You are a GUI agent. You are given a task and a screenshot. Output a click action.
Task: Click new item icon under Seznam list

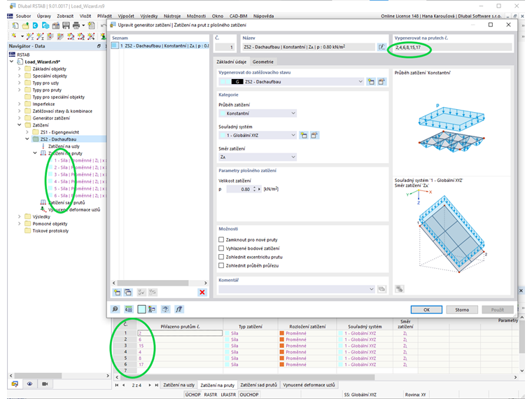click(117, 292)
